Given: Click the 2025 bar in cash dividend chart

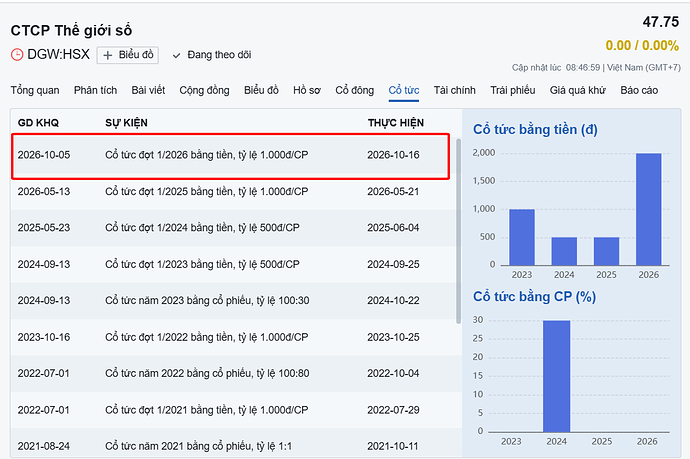Looking at the screenshot, I should (x=606, y=251).
